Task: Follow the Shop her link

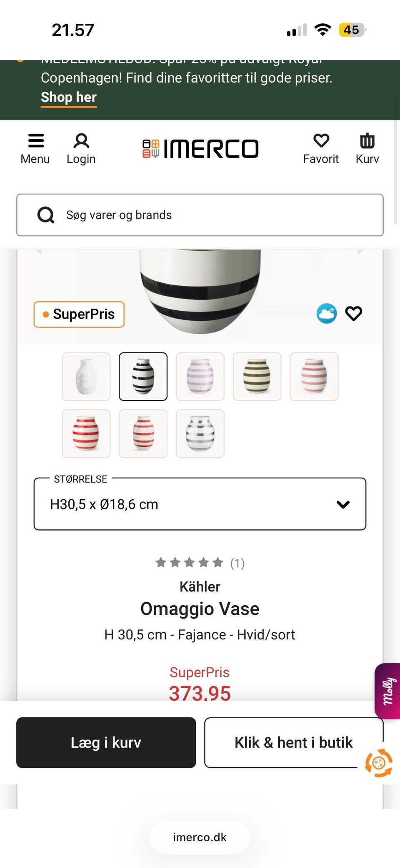Action: point(69,97)
